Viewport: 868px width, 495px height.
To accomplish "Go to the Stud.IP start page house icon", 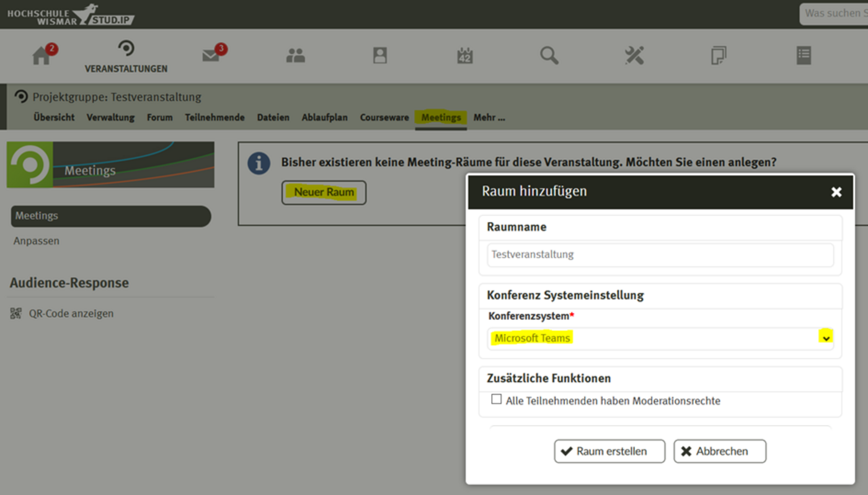I will coord(41,55).
